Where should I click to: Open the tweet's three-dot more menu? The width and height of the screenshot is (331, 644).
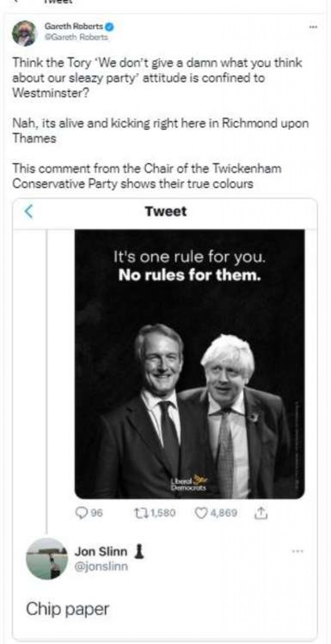pyautogui.click(x=313, y=27)
